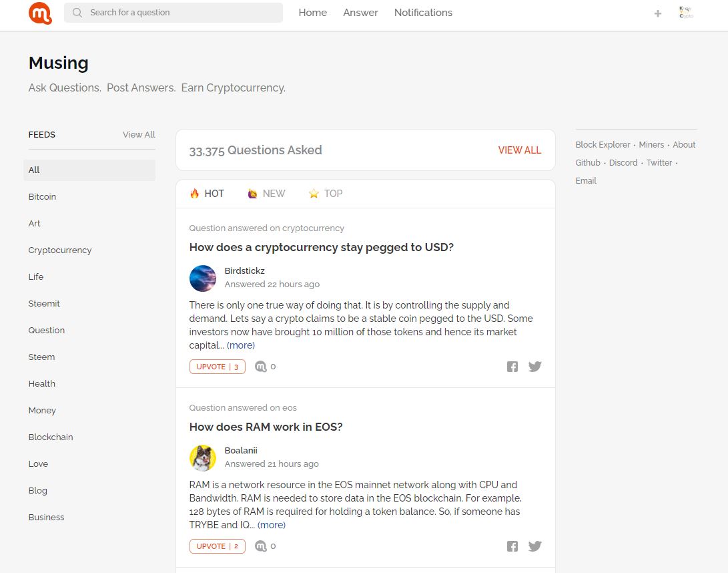
Task: Click the search magnifier icon
Action: (77, 13)
